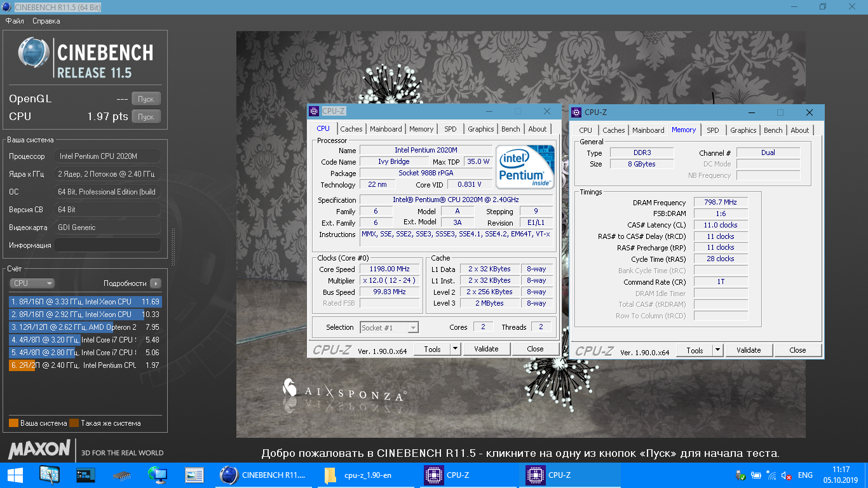
Task: Click the brown Такая же система legend swatch
Action: (74, 423)
